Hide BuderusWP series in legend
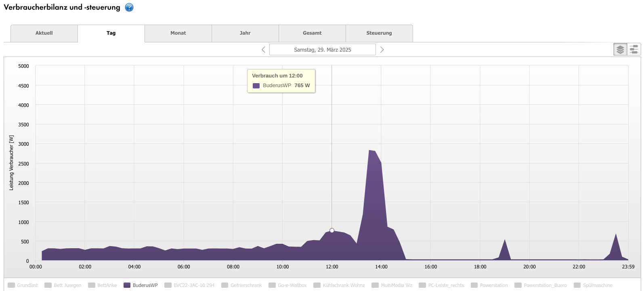This screenshot has width=644, height=291. point(141,285)
